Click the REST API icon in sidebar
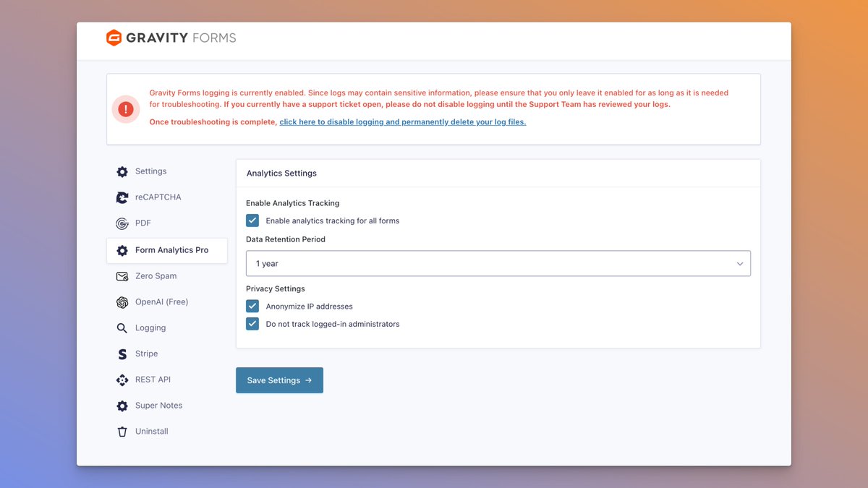This screenshot has height=488, width=868. (x=122, y=380)
